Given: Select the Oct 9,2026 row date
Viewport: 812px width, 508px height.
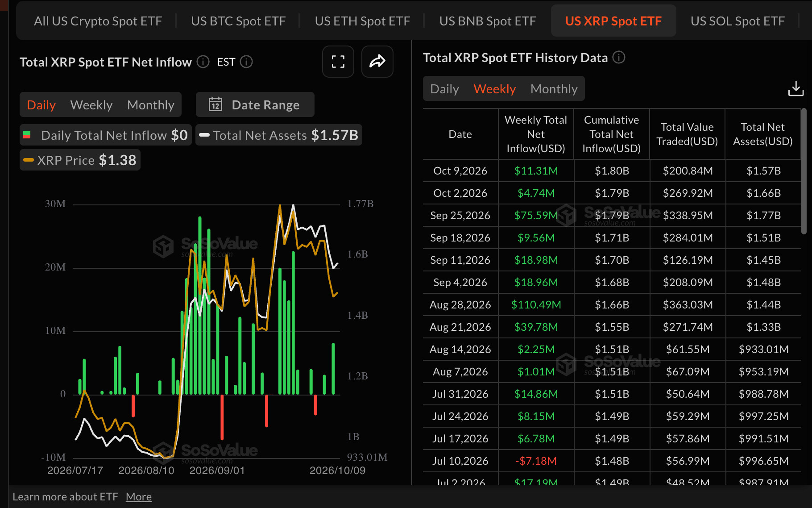Looking at the screenshot, I should tap(460, 171).
